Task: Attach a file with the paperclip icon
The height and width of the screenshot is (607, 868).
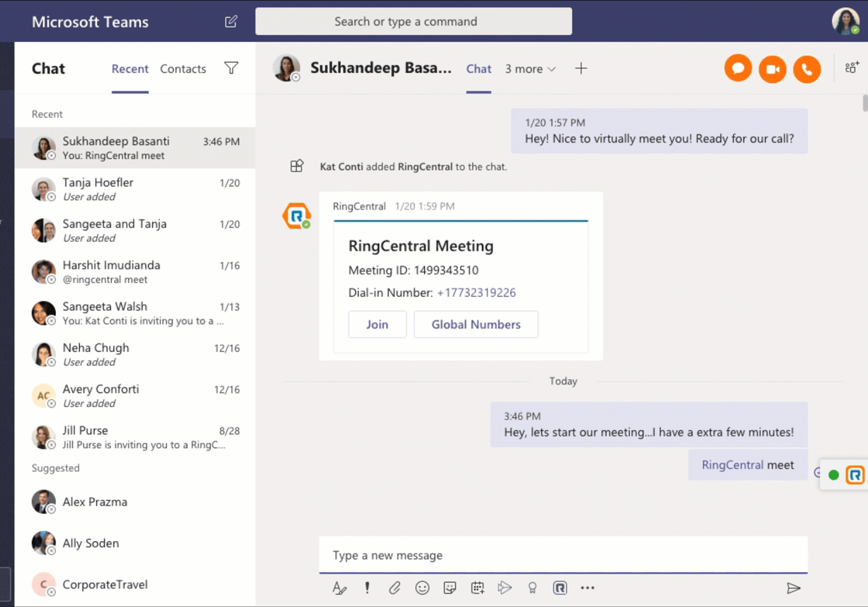Action: pyautogui.click(x=395, y=588)
